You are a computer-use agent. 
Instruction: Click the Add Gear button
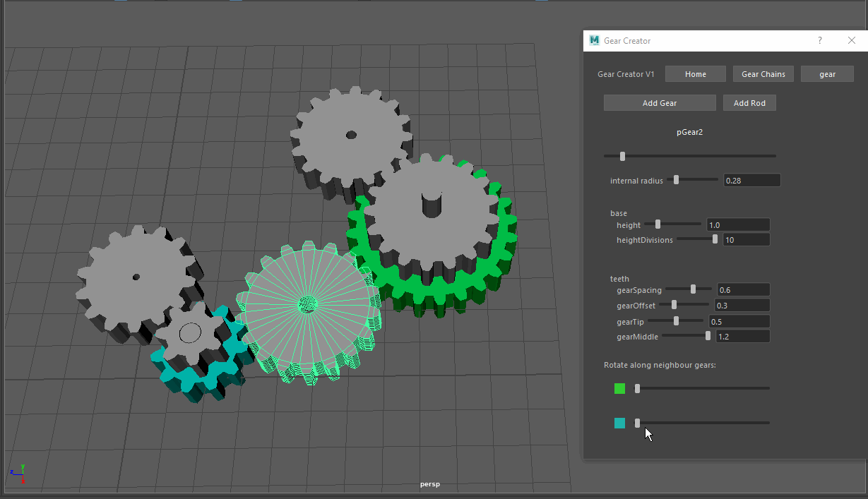[x=658, y=102]
